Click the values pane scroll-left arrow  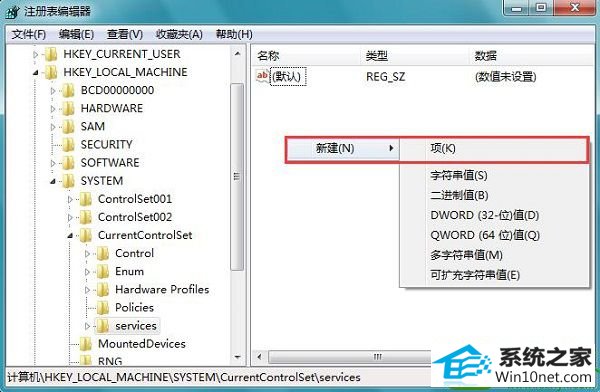coord(259,357)
